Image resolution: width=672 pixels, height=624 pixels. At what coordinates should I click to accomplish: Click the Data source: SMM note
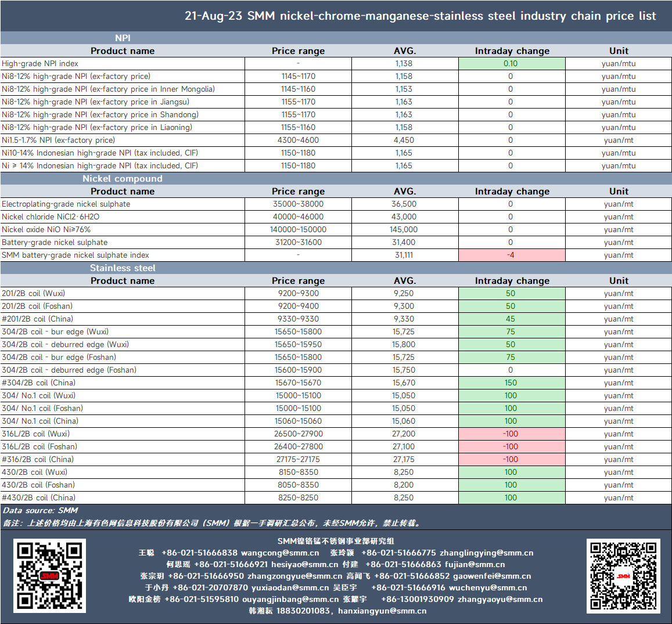40,510
